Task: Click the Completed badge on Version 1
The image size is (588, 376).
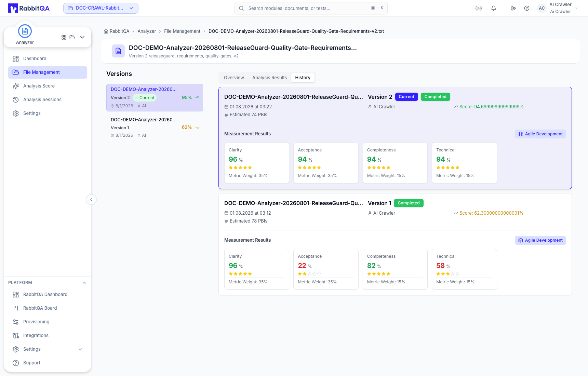Action: (x=409, y=203)
